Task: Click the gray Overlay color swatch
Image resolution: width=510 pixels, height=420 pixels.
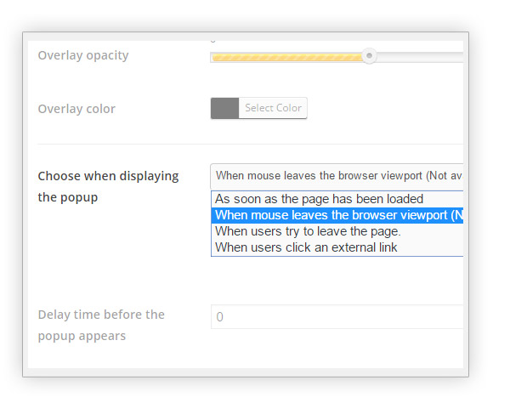Action: coord(224,108)
